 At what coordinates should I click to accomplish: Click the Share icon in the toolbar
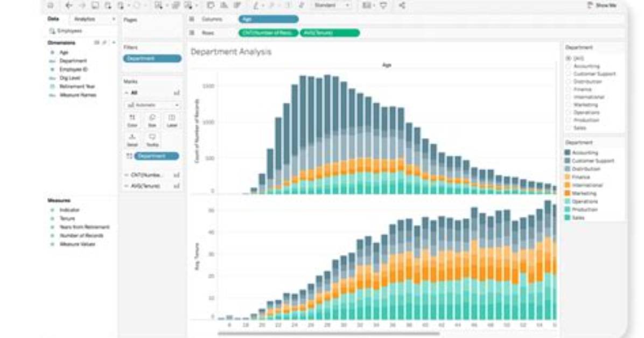pyautogui.click(x=402, y=5)
